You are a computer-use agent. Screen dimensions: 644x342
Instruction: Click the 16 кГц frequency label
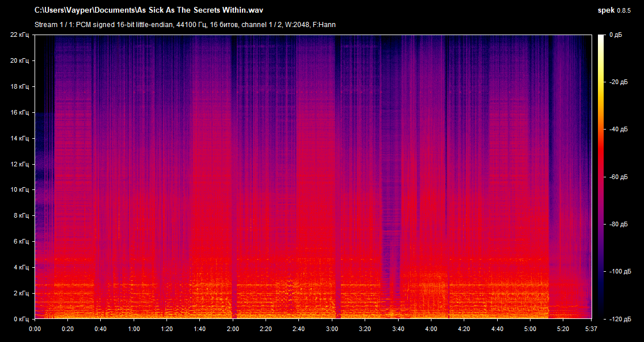click(20, 112)
